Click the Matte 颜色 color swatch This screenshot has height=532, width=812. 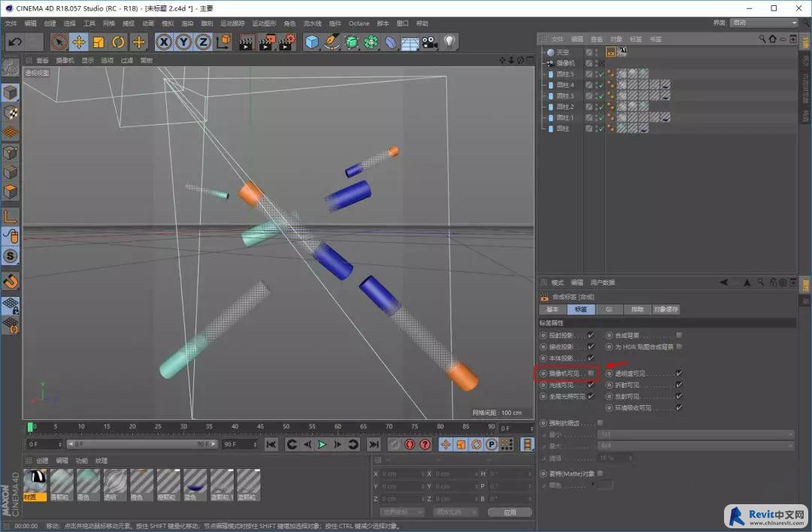coord(605,485)
